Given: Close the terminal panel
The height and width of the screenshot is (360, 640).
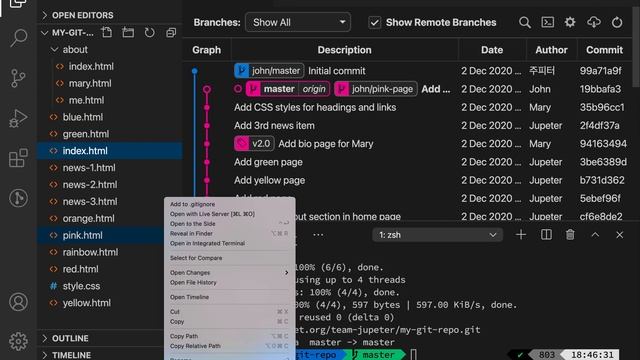Looking at the screenshot, I should 620,235.
